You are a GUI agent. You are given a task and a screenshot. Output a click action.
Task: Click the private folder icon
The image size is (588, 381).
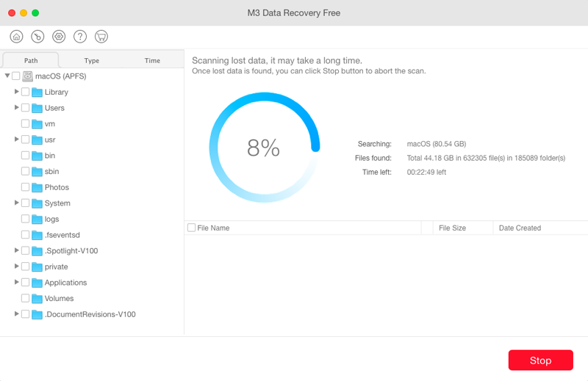[x=37, y=266]
